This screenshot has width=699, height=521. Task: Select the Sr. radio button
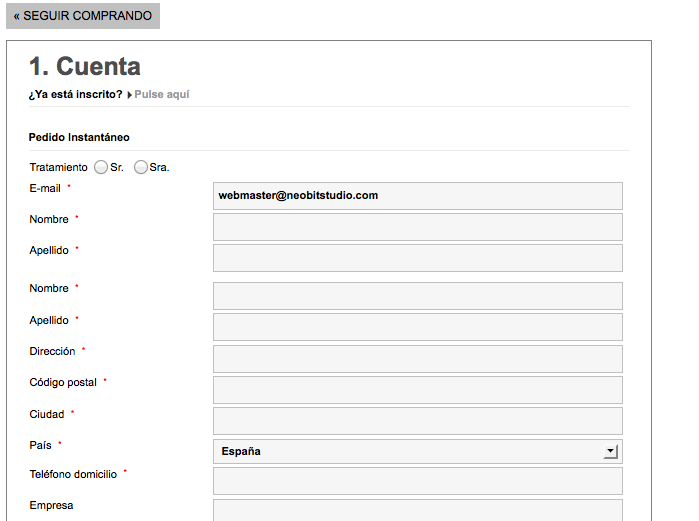[101, 167]
